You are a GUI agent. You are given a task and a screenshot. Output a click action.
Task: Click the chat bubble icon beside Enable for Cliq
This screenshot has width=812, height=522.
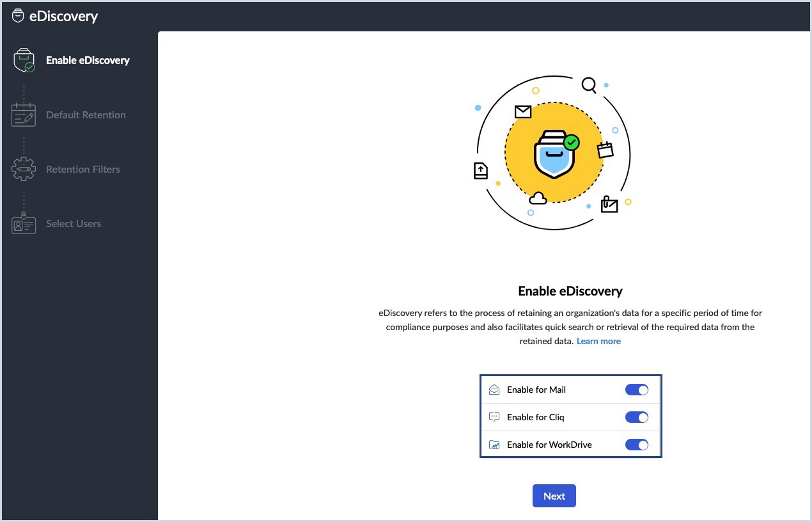click(x=494, y=416)
